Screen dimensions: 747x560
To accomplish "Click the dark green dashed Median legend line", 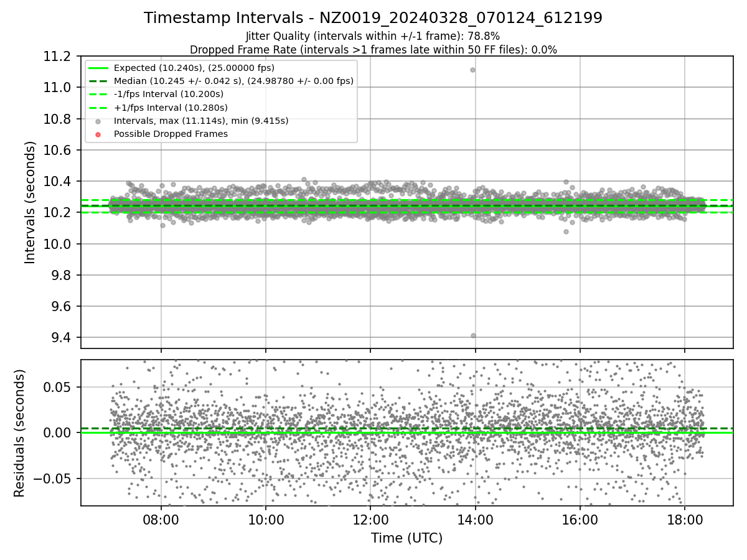I will (98, 81).
